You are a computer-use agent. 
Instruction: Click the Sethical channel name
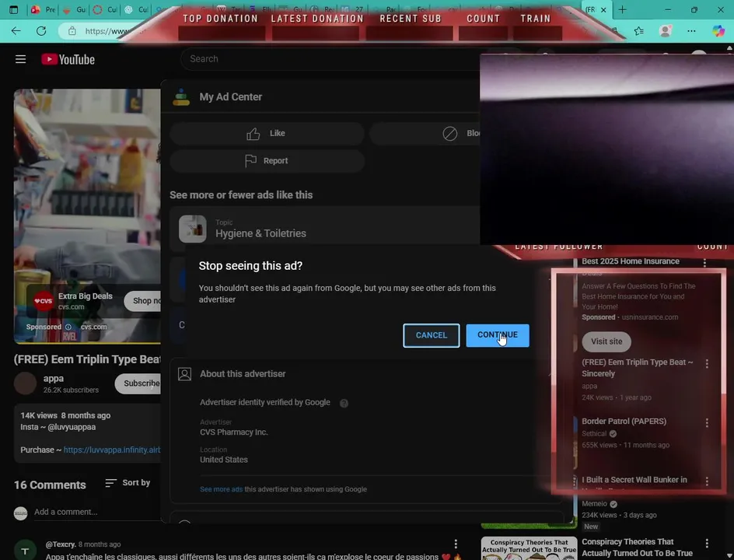594,434
